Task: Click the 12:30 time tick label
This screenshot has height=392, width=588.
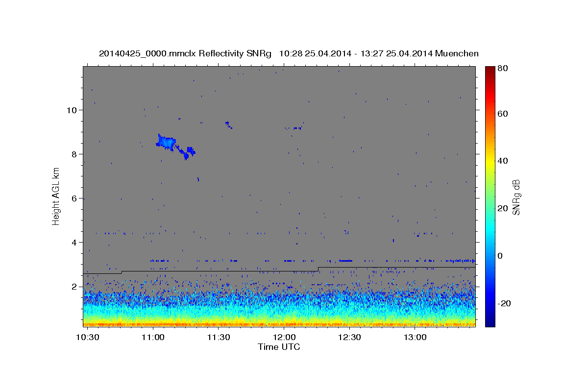Action: click(x=349, y=338)
